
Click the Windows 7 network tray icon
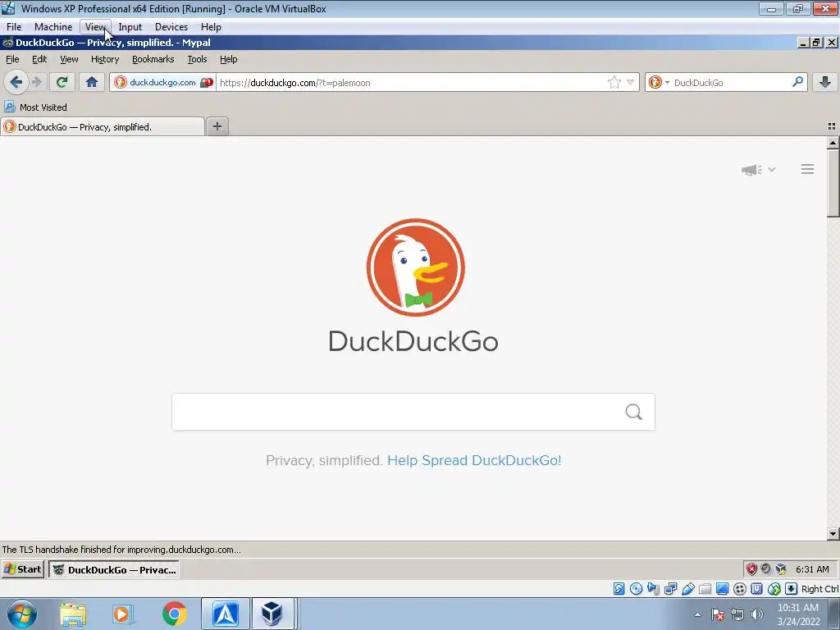pyautogui.click(x=737, y=614)
